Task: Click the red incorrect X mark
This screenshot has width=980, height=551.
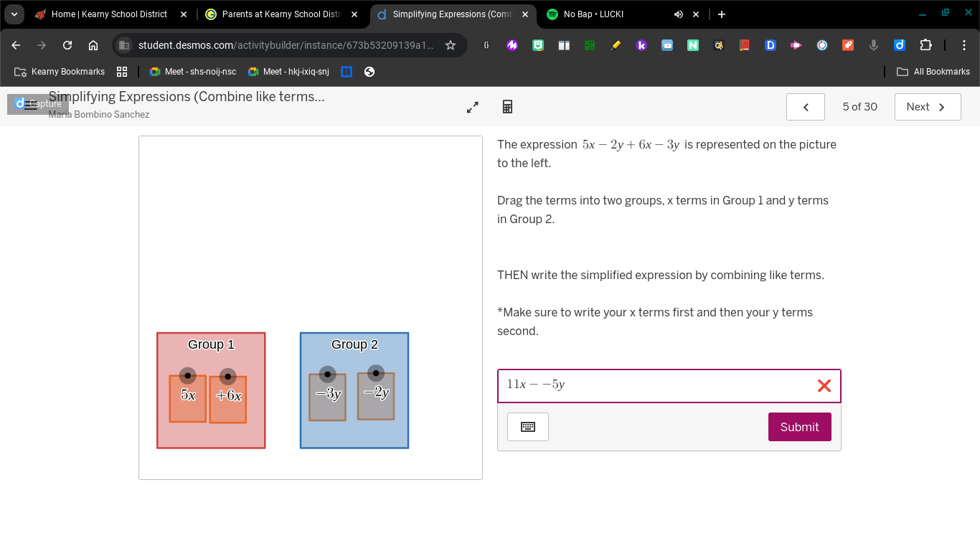Action: click(824, 386)
